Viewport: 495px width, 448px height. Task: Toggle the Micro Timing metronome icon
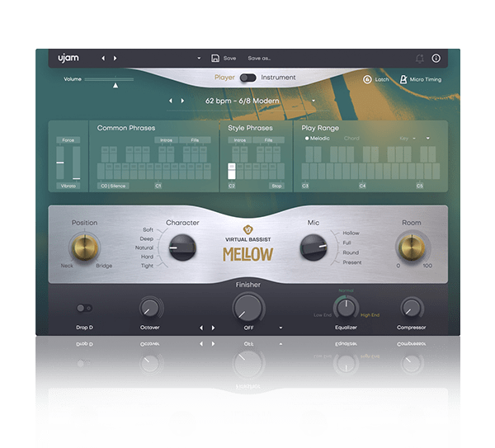tap(403, 79)
